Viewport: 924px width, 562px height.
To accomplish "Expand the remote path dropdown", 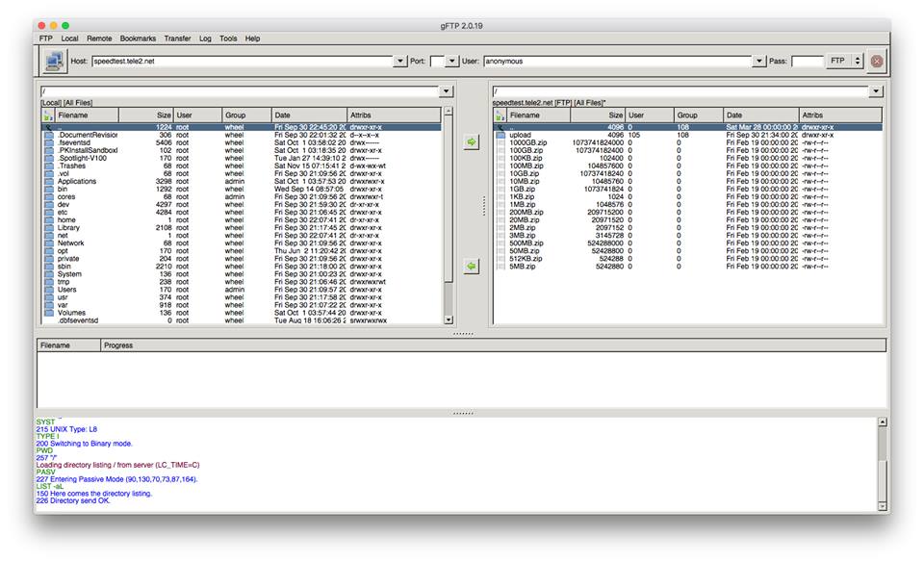I will click(x=875, y=91).
